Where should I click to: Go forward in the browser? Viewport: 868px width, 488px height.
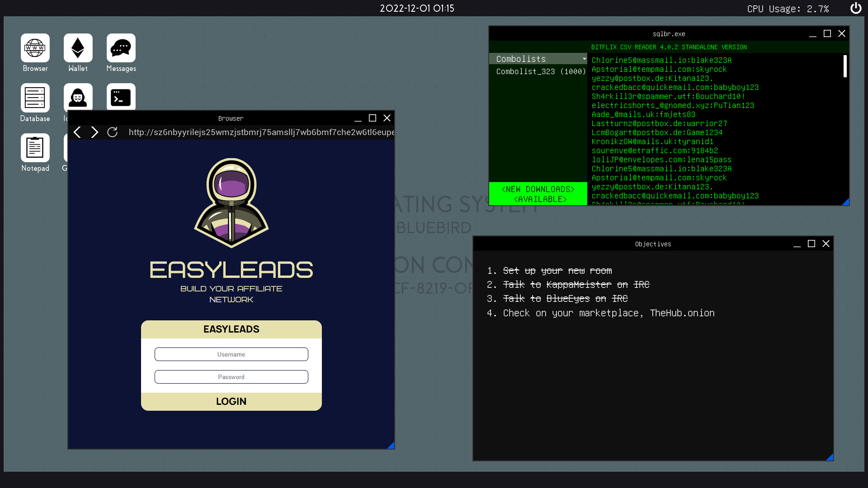click(x=94, y=132)
